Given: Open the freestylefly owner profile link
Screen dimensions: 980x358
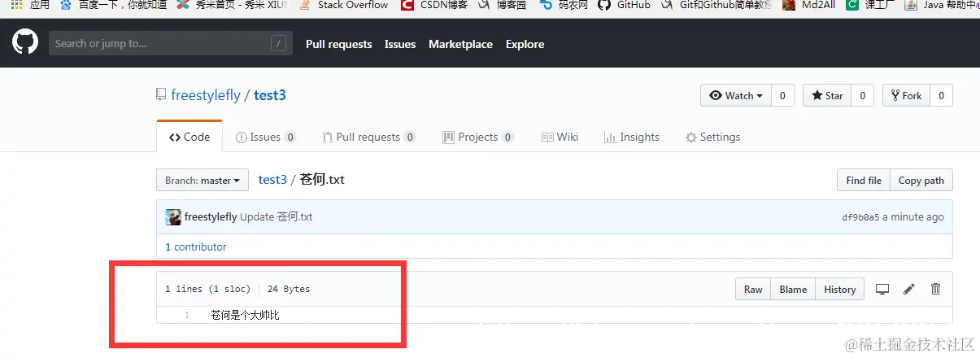Looking at the screenshot, I should click(x=206, y=95).
